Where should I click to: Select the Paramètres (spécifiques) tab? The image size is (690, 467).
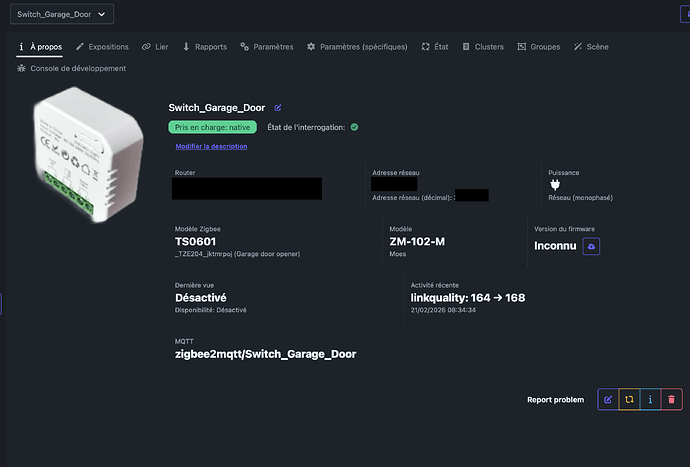(357, 47)
